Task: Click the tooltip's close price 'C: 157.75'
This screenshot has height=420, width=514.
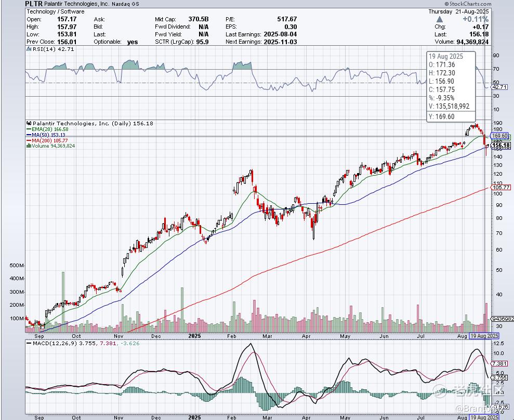Action: tap(442, 89)
